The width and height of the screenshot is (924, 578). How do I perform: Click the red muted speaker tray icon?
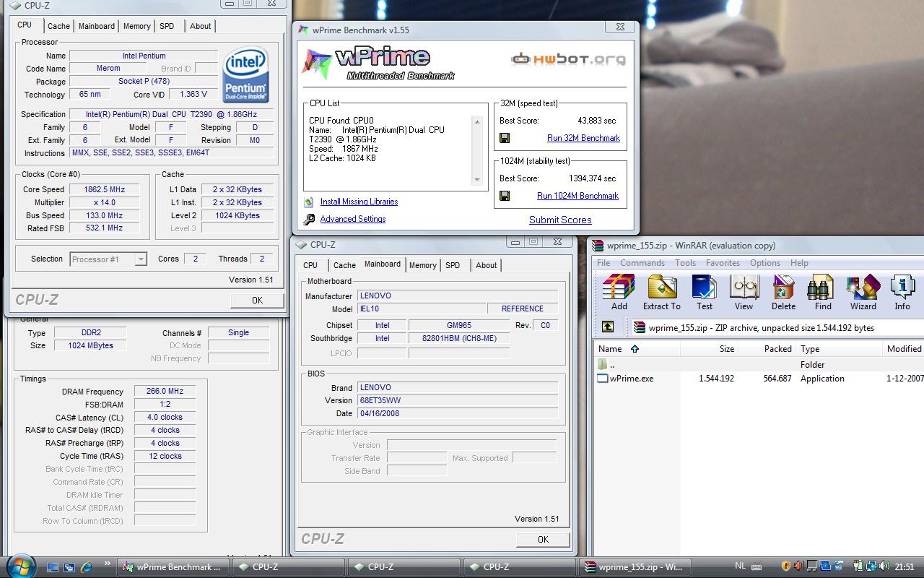(x=798, y=566)
